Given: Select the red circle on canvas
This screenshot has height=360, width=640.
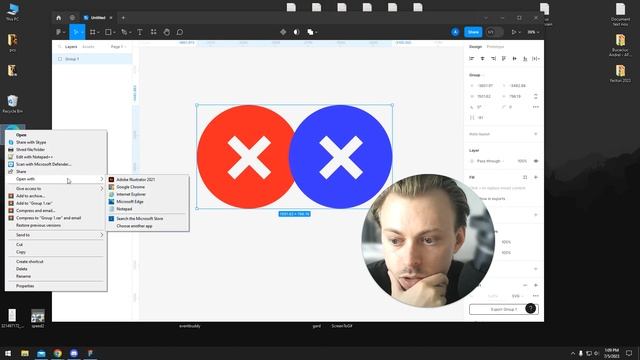Looking at the screenshot, I should coord(246,157).
